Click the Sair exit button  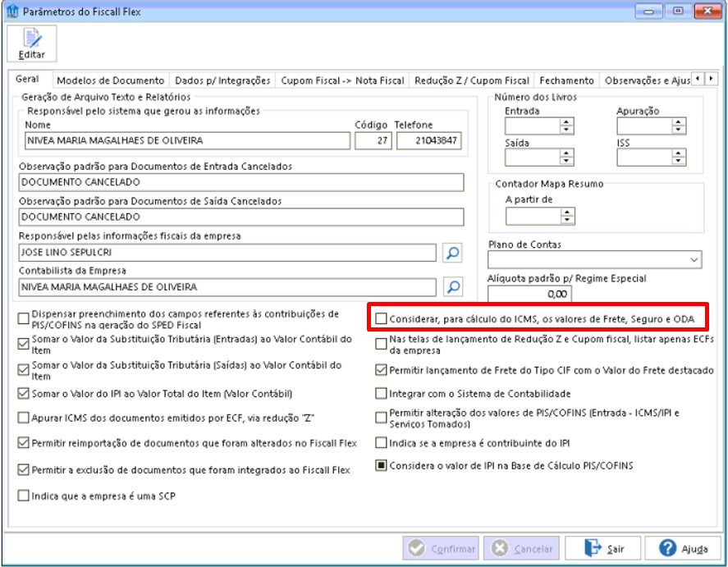602,548
